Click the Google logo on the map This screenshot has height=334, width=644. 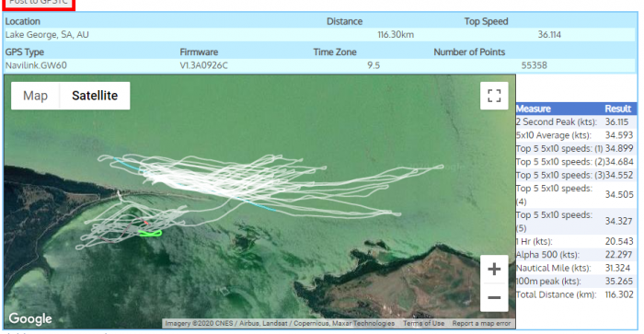pos(30,318)
